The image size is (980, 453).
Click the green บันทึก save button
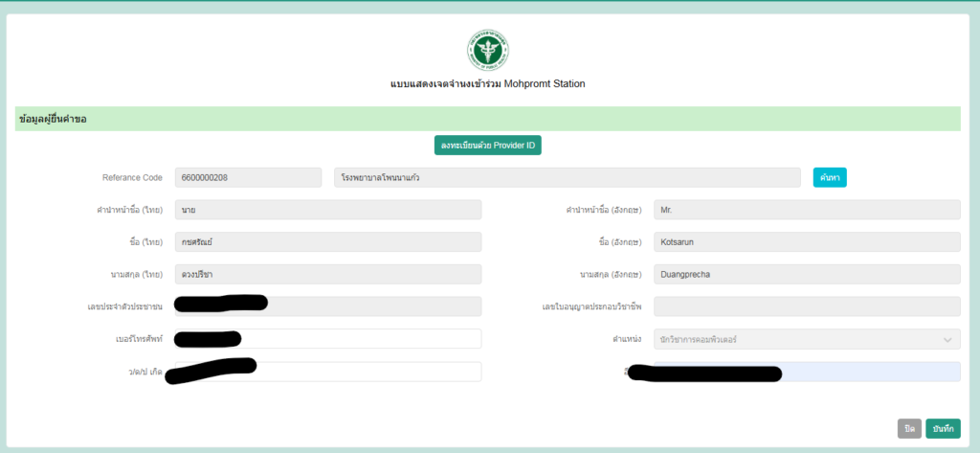click(x=943, y=429)
